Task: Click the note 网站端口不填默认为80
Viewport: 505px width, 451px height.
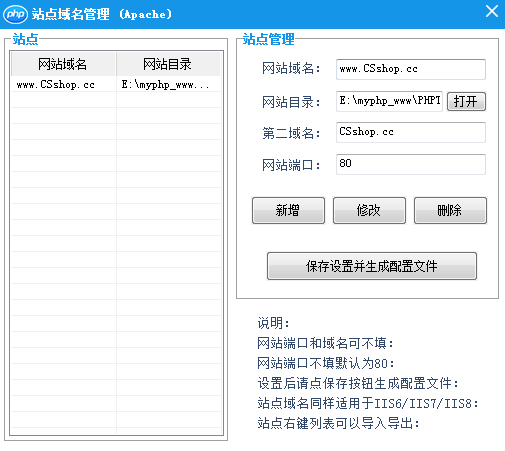Action: [326, 363]
